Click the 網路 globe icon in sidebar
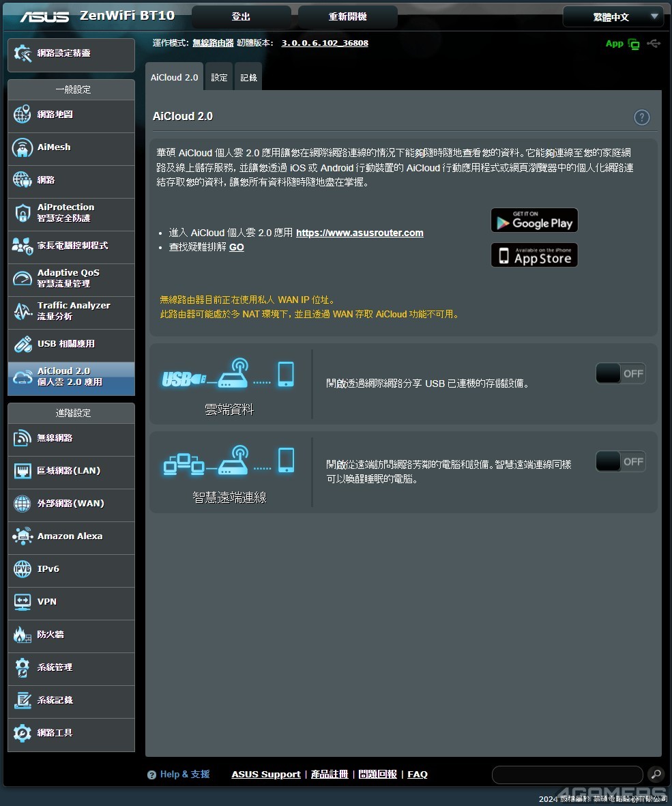The width and height of the screenshot is (672, 806). tap(22, 180)
